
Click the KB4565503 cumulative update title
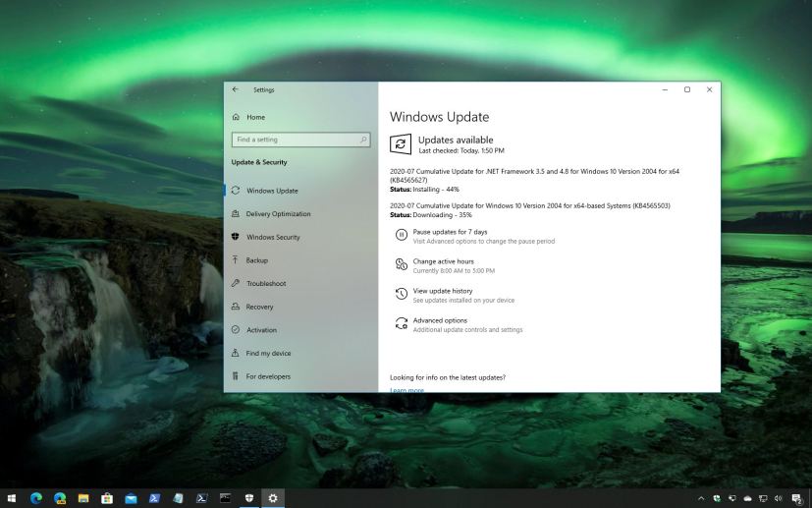click(x=530, y=205)
